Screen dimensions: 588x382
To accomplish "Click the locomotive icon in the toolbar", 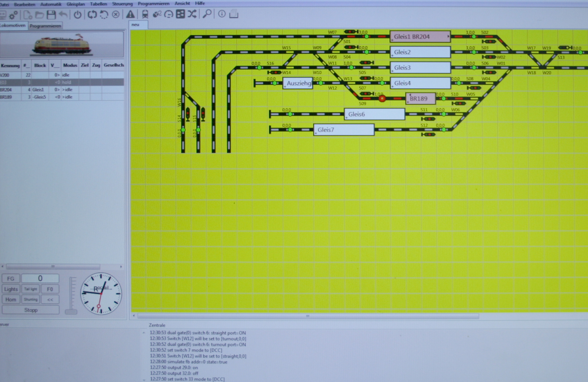I will click(145, 14).
